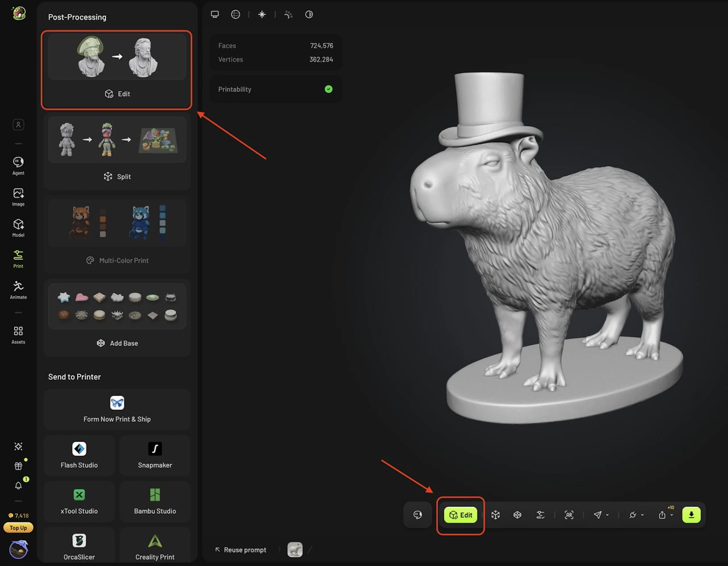Send model to Bambu Studio

(155, 502)
